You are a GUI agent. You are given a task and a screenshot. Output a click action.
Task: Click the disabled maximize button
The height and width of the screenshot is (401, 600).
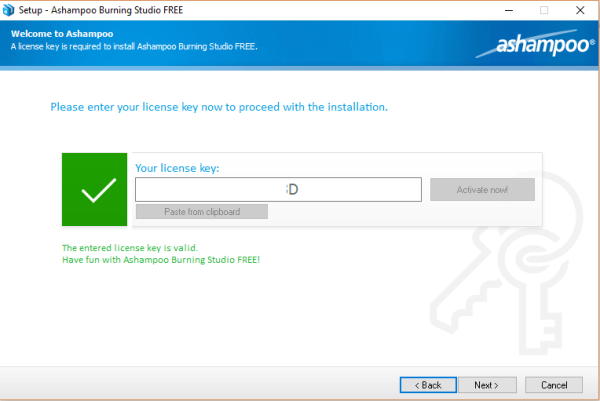tap(544, 10)
